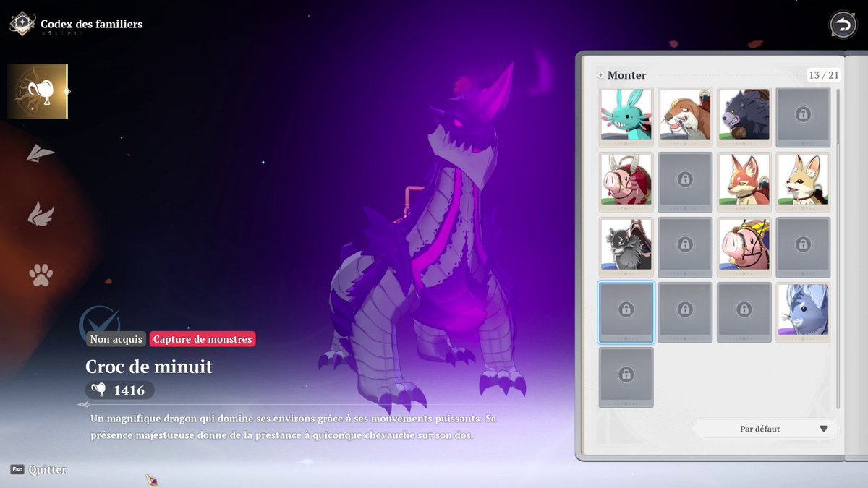
Task: Click the Monter section header
Action: (x=626, y=75)
